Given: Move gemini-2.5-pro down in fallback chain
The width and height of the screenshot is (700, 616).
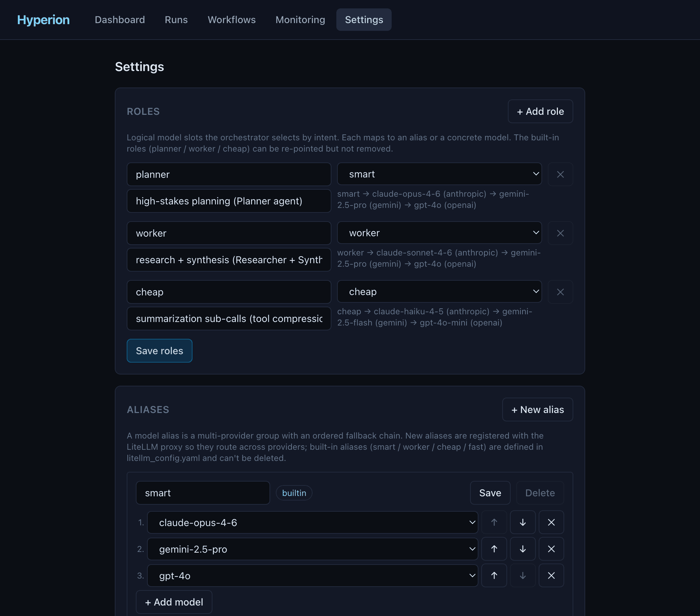Looking at the screenshot, I should tap(523, 549).
